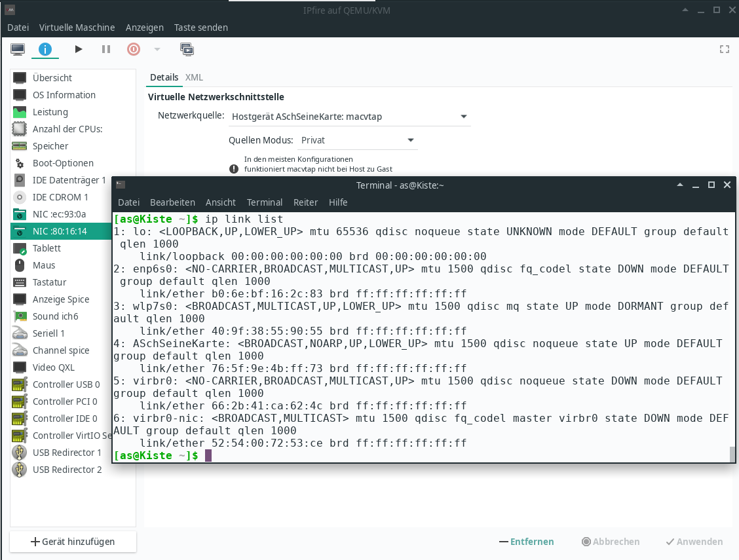Image resolution: width=739 pixels, height=560 pixels.
Task: Click the graphical console monitor icon
Action: tap(18, 49)
